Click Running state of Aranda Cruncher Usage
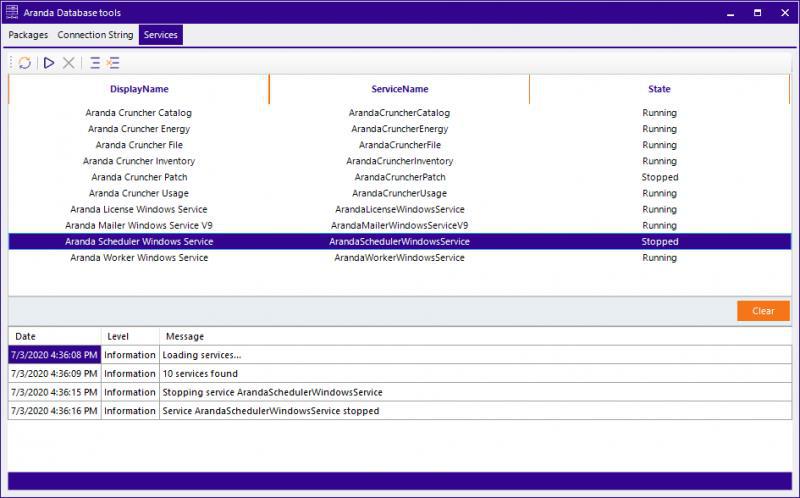 click(x=660, y=193)
